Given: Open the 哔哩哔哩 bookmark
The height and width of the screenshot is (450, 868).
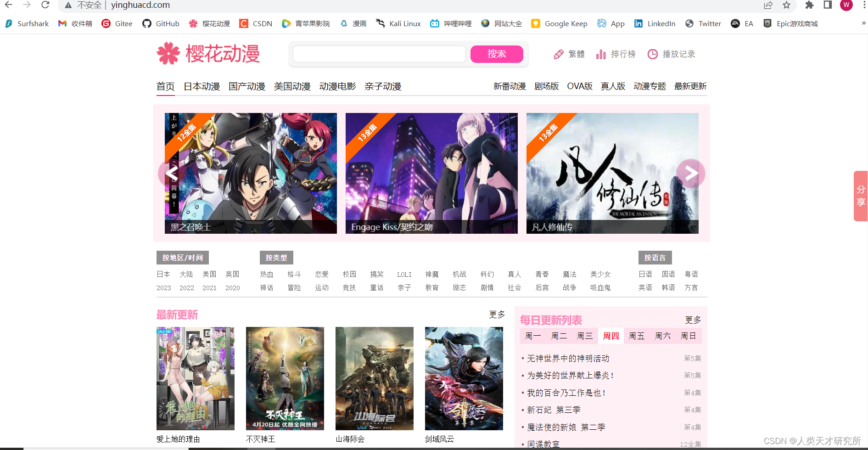Looking at the screenshot, I should (x=451, y=23).
